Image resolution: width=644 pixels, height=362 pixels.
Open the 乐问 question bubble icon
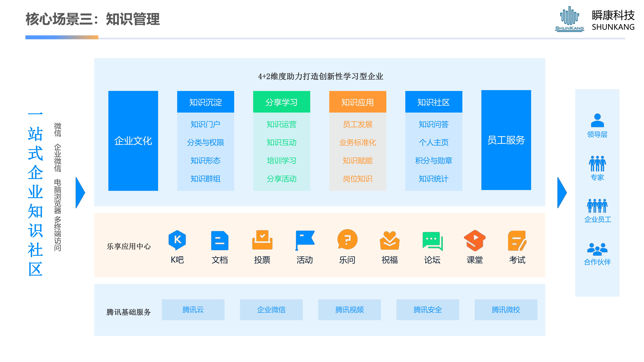point(347,239)
